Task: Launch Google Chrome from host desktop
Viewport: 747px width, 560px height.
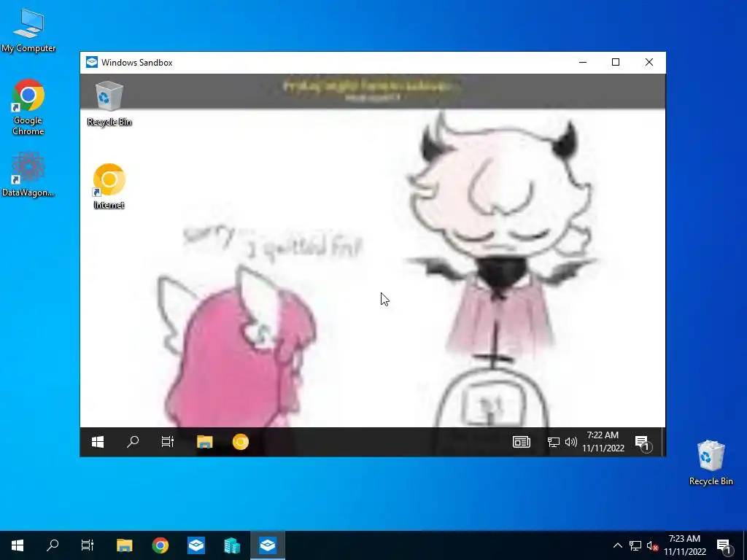Action: point(28,107)
